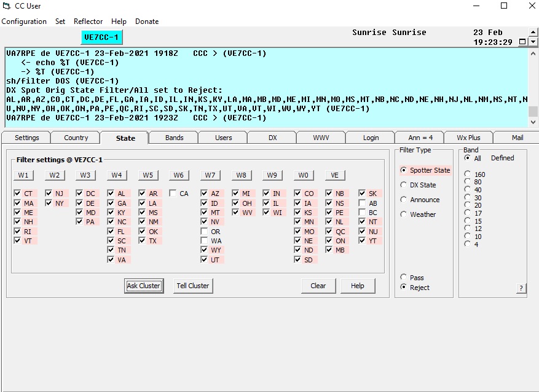The image size is (539, 392).
Task: Open the Wx Plus tab
Action: click(468, 138)
